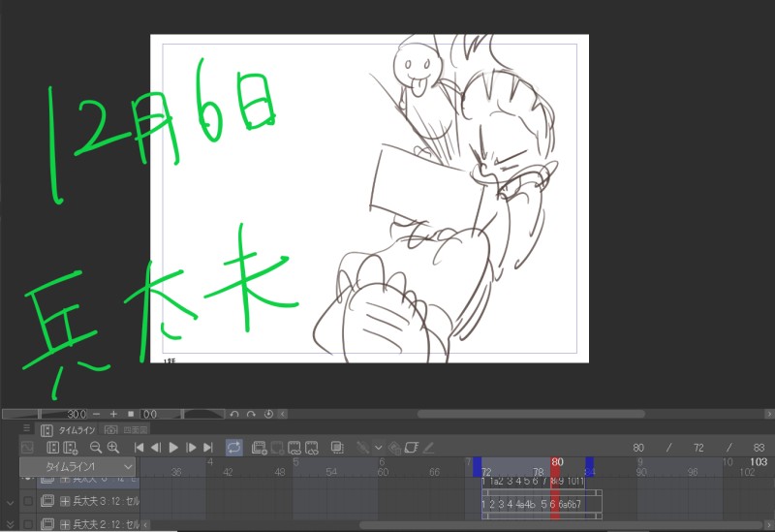
Task: Click the end frame value 83
Action: click(x=759, y=448)
